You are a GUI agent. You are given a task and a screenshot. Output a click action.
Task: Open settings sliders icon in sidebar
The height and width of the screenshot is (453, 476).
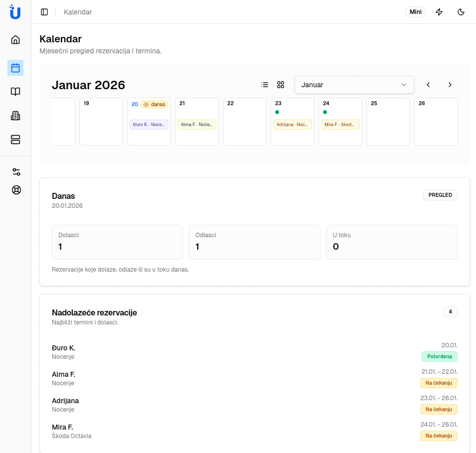tap(16, 172)
